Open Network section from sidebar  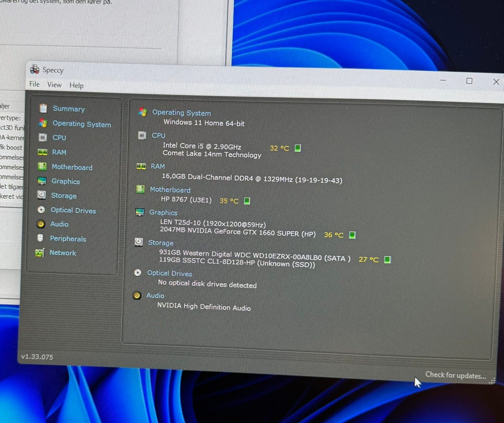[63, 253]
